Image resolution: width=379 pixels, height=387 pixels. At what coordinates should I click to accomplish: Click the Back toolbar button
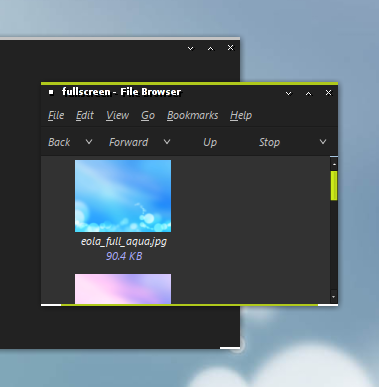point(59,142)
